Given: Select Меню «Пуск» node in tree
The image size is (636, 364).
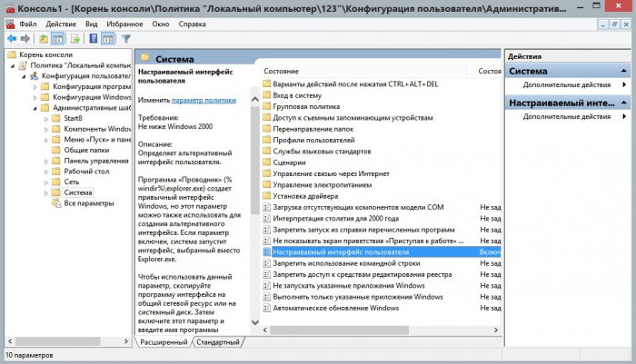Looking at the screenshot, I should point(97,140).
